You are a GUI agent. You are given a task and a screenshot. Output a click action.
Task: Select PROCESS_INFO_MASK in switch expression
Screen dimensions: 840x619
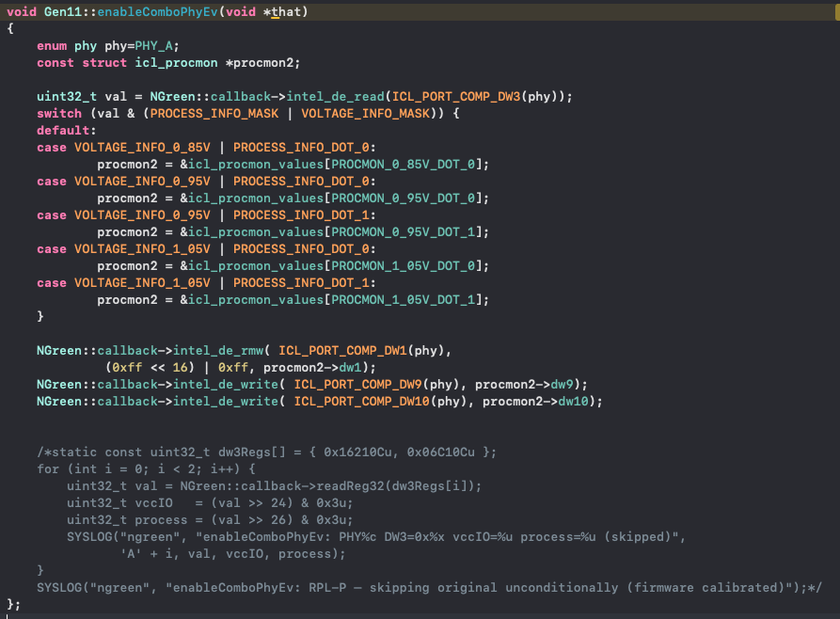click(x=214, y=114)
